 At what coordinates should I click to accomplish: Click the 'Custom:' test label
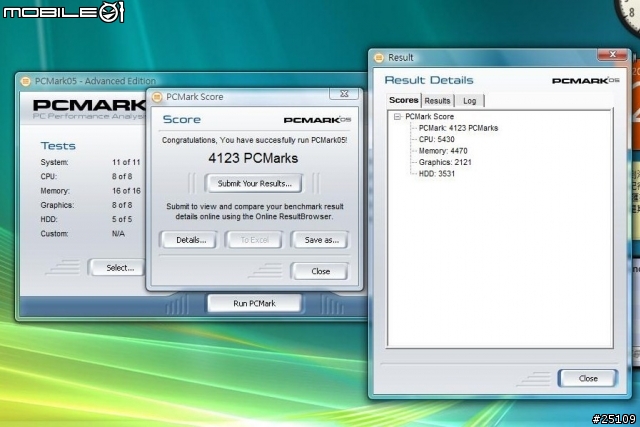pyautogui.click(x=54, y=234)
